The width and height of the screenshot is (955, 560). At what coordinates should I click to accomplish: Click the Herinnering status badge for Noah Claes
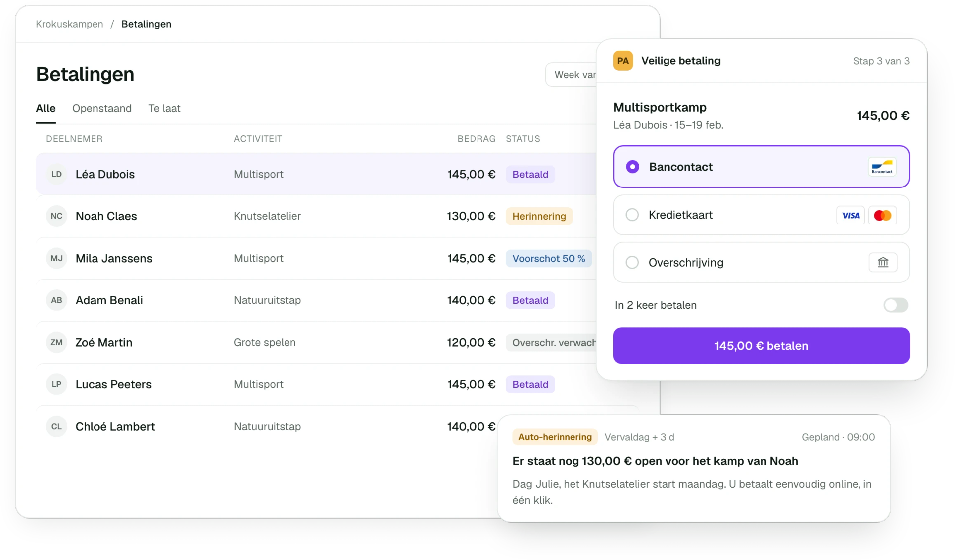tap(539, 216)
